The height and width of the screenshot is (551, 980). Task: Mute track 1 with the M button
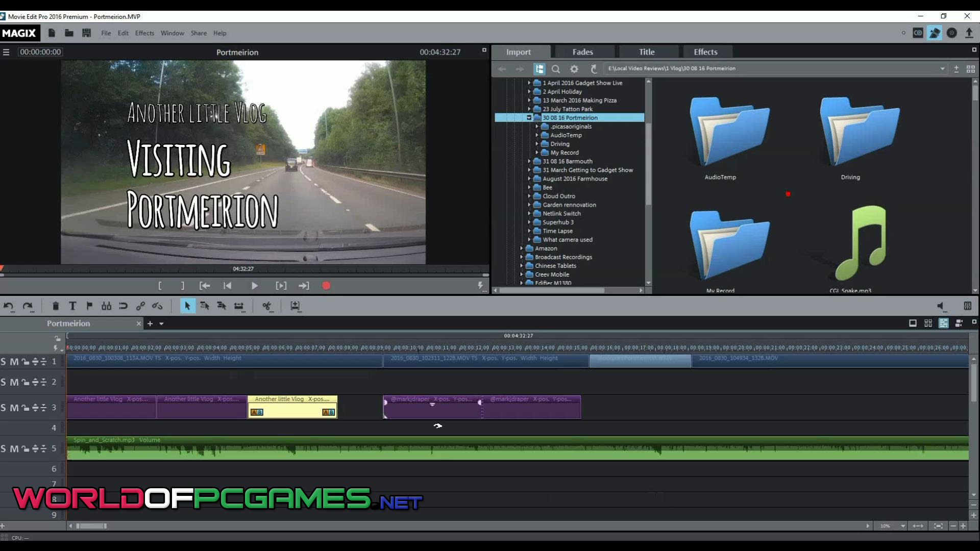(x=14, y=362)
